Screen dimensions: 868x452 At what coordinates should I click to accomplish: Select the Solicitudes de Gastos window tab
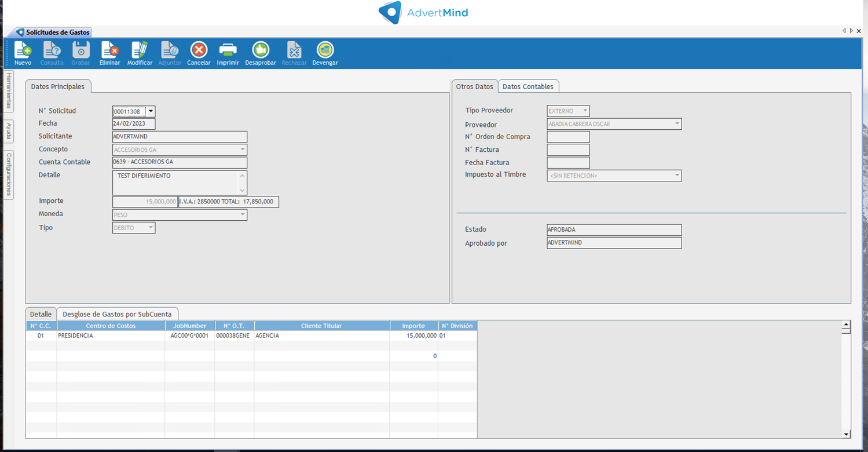point(53,32)
